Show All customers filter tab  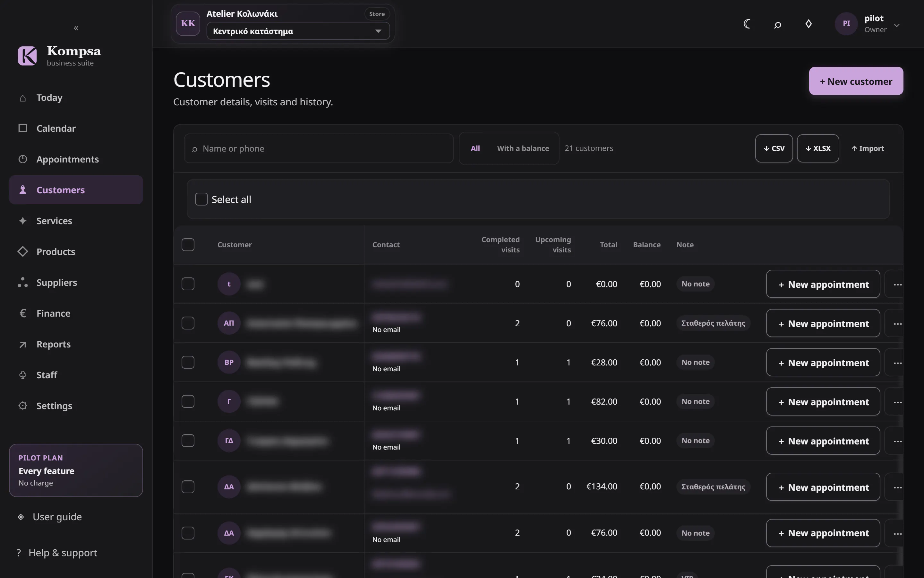(x=475, y=148)
